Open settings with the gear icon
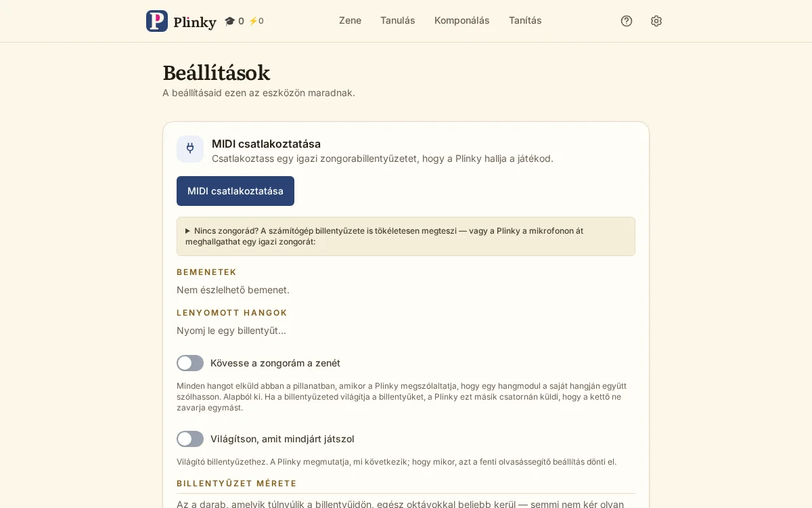This screenshot has width=812, height=508. 656,21
